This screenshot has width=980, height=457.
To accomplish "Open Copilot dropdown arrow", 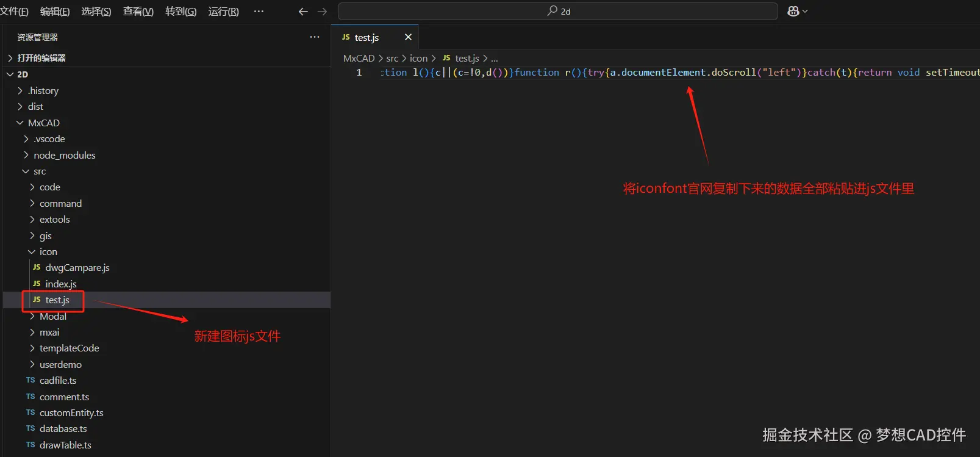I will coord(805,12).
